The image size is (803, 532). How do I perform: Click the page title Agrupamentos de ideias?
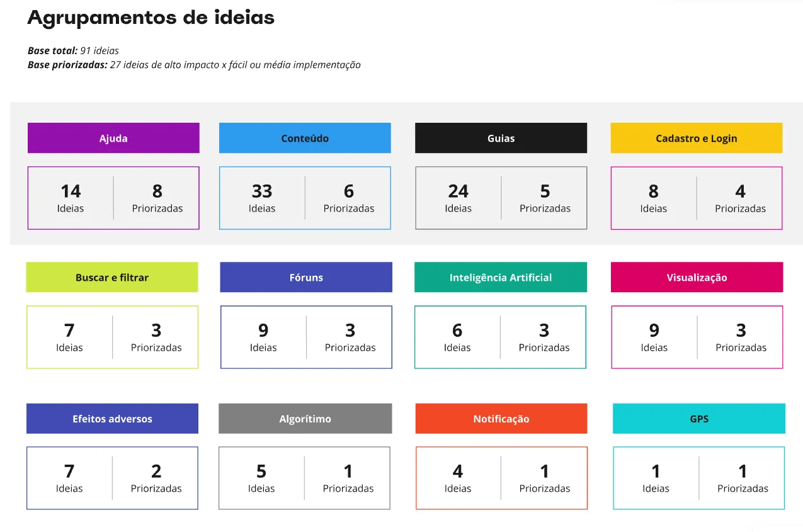pyautogui.click(x=151, y=18)
